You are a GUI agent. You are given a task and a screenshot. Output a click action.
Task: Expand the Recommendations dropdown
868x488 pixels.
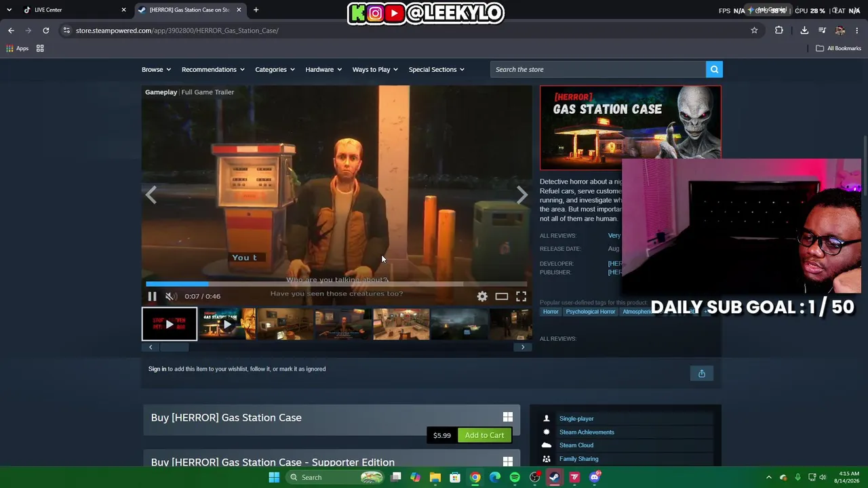(x=213, y=69)
